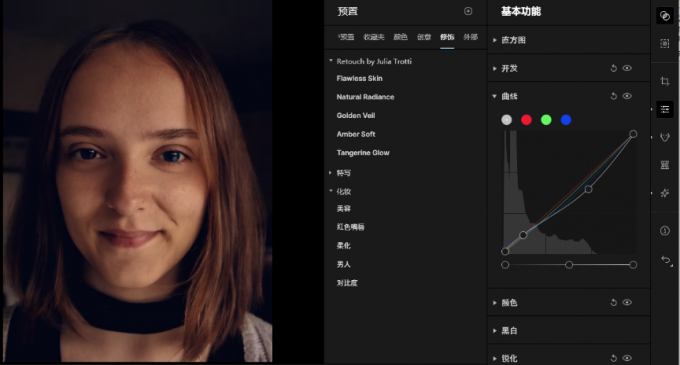Screen dimensions: 680x365
Task: Toggle the eye icon for 锐化
Action: [x=627, y=358]
